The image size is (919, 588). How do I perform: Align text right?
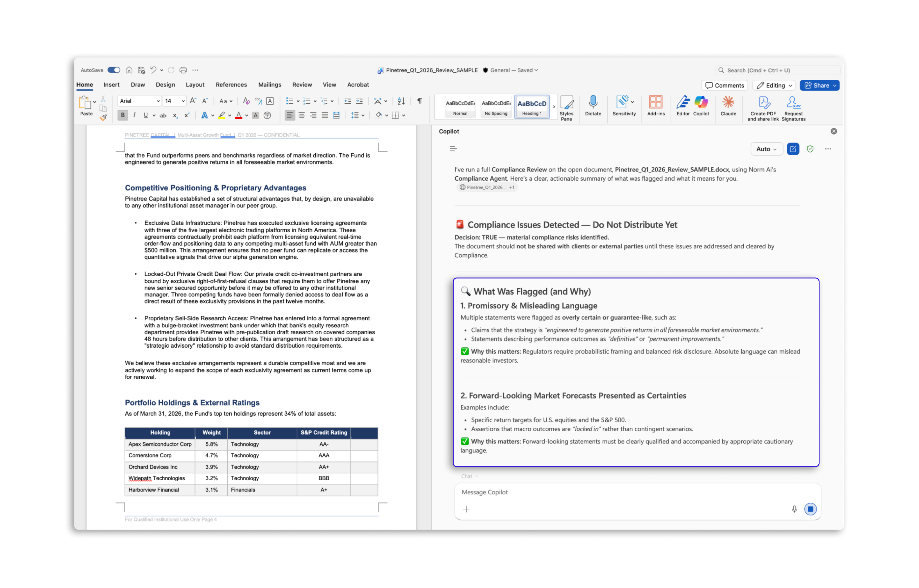pos(313,115)
